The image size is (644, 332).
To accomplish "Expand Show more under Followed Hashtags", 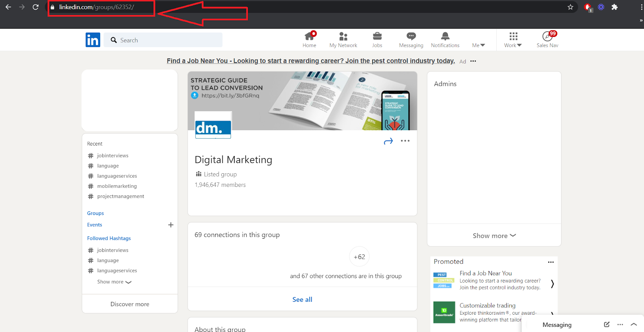I will pos(114,282).
